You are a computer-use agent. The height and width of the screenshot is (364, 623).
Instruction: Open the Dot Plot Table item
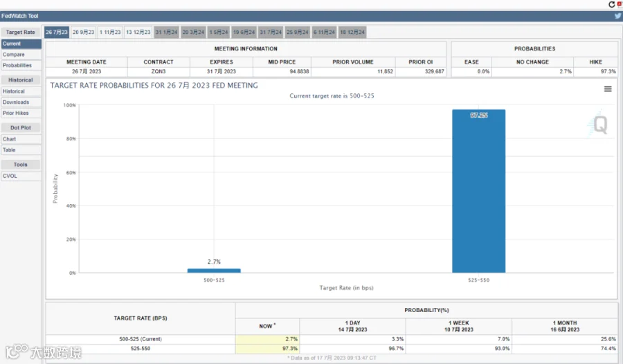[21, 149]
